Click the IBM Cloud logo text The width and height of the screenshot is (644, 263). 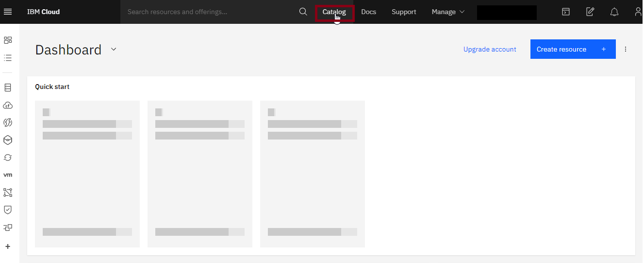43,12
